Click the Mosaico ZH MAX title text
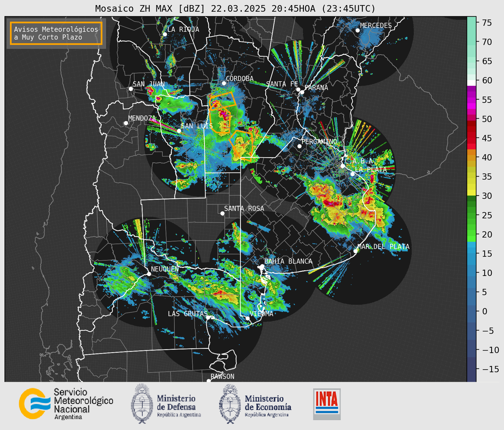The width and height of the screenshot is (504, 430). tap(235, 8)
